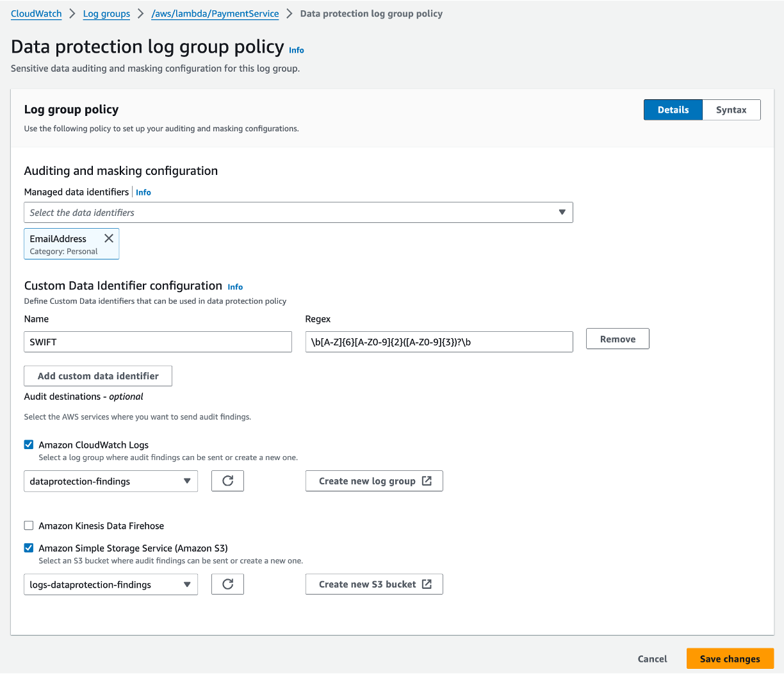Open Info for Custom Data Identifier configuration

[235, 286]
